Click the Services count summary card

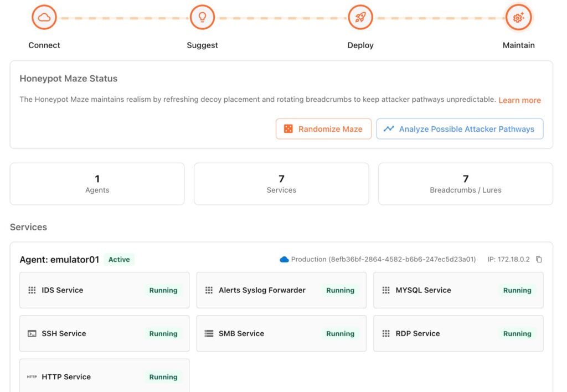point(281,184)
